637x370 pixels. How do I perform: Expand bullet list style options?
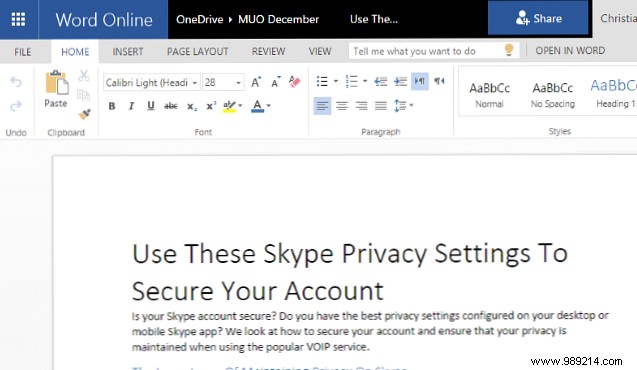point(336,81)
